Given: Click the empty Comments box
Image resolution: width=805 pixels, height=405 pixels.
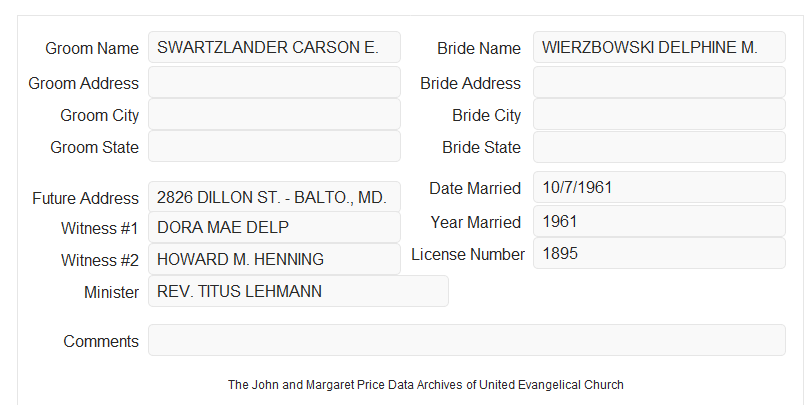Looking at the screenshot, I should [x=467, y=340].
